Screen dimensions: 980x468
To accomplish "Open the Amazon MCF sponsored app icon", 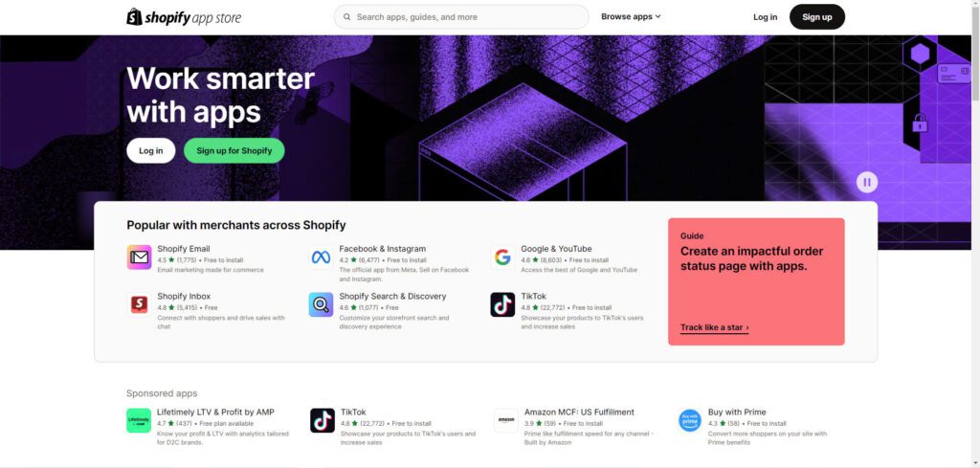I will coord(506,420).
